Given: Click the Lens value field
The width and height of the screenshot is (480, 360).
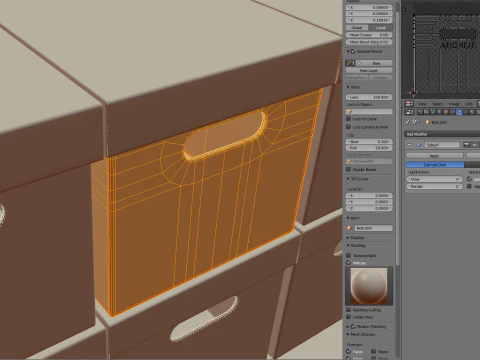Looking at the screenshot, I should coord(369,97).
